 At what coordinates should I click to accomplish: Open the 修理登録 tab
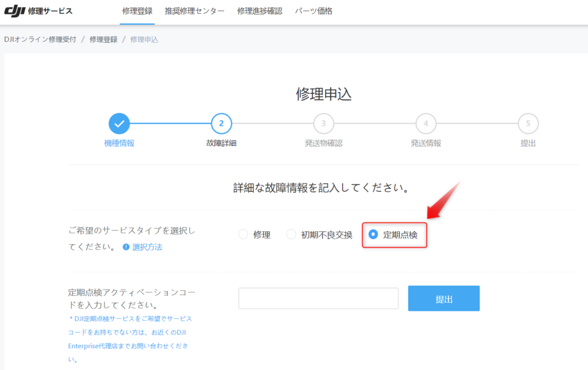[137, 11]
